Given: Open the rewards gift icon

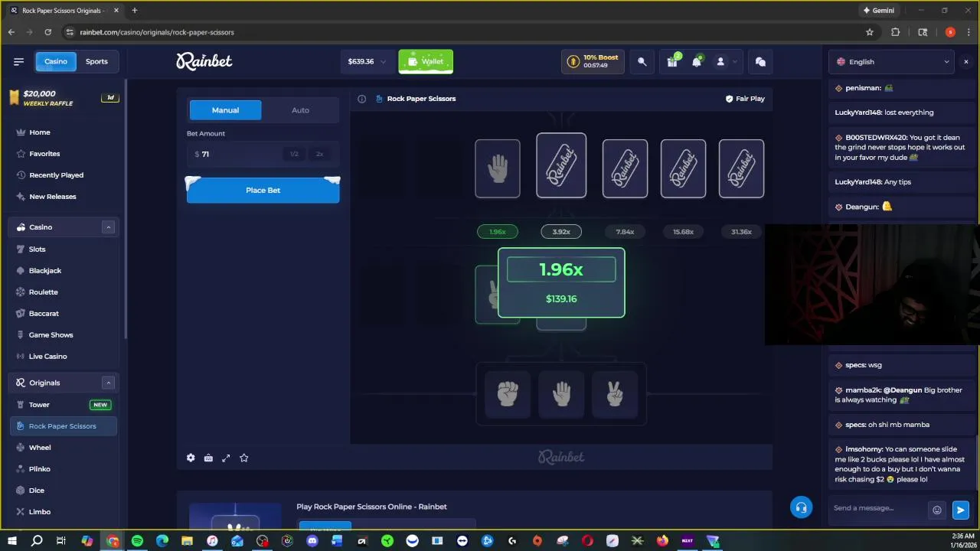Looking at the screenshot, I should [x=672, y=62].
